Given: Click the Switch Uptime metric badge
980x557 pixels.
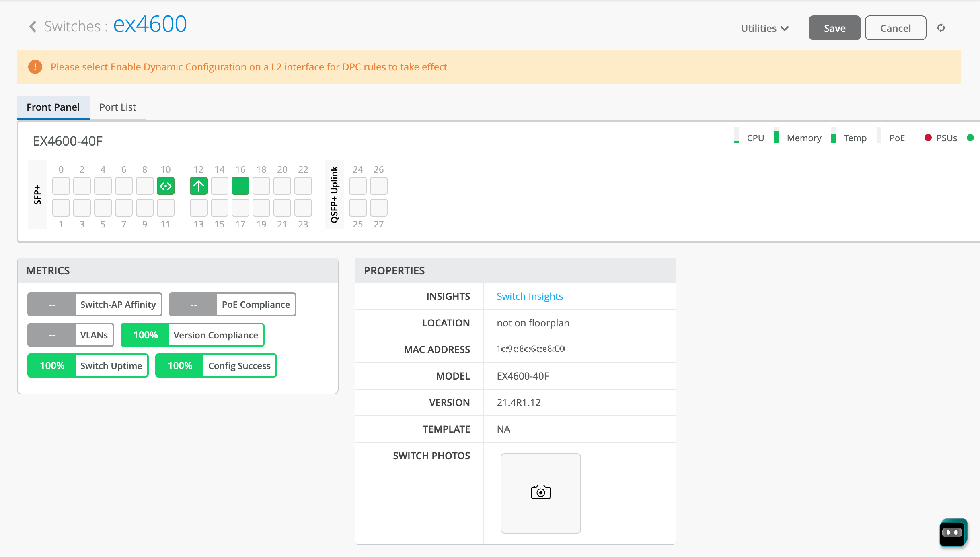Looking at the screenshot, I should (x=88, y=365).
